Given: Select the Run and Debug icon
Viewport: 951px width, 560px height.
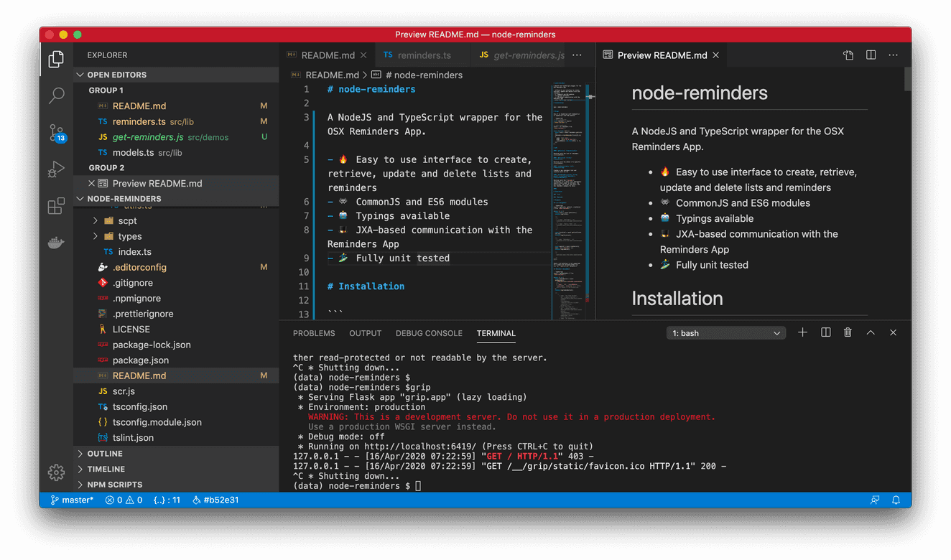Looking at the screenshot, I should click(x=56, y=169).
